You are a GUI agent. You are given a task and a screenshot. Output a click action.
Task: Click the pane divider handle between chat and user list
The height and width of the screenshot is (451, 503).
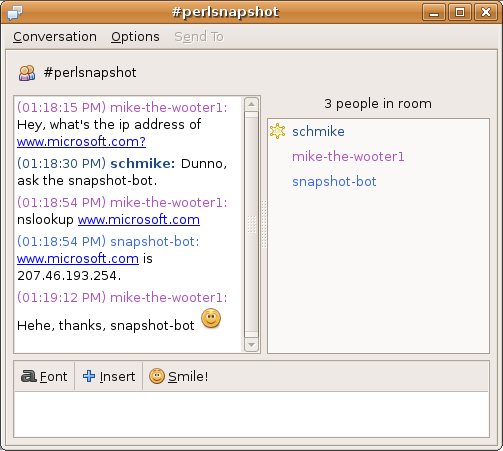click(264, 224)
